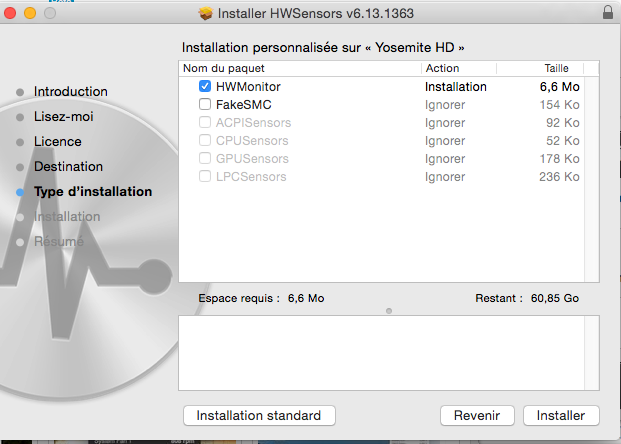Tick the GPUSensors checkbox
This screenshot has width=621, height=444.
pyautogui.click(x=205, y=158)
